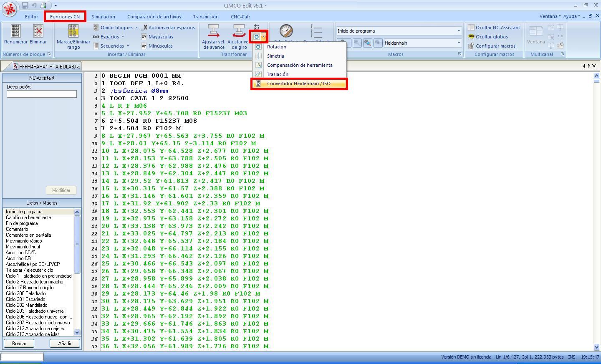Close the active document tab with X
601x364 pixels.
pos(594,66)
